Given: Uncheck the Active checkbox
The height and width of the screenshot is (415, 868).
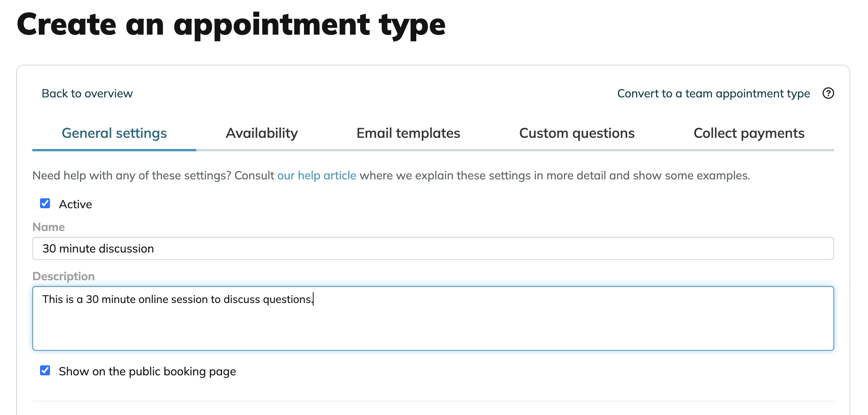Looking at the screenshot, I should pos(45,203).
